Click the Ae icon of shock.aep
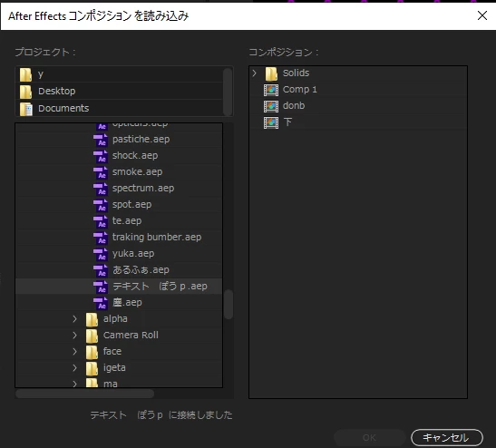The width and height of the screenshot is (496, 448). coord(101,156)
